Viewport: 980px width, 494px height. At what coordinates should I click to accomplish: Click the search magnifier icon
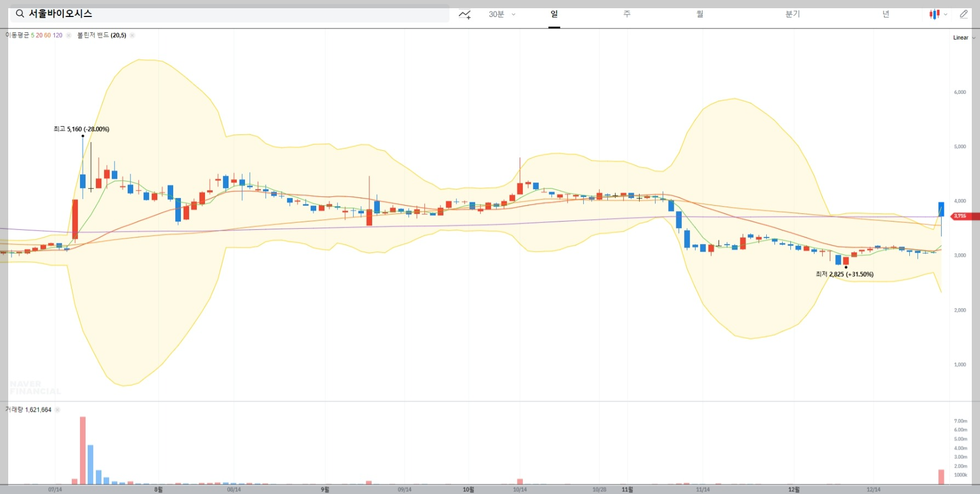(x=20, y=14)
